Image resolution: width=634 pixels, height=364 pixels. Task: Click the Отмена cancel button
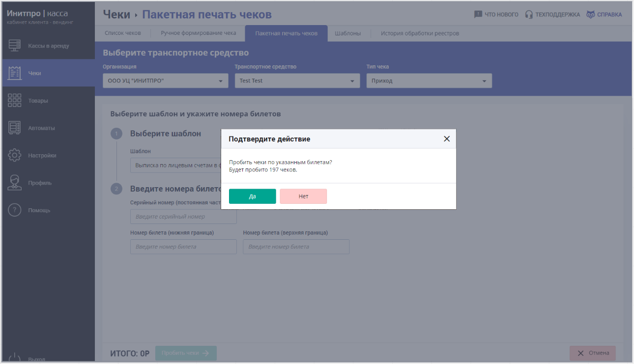[x=593, y=353]
